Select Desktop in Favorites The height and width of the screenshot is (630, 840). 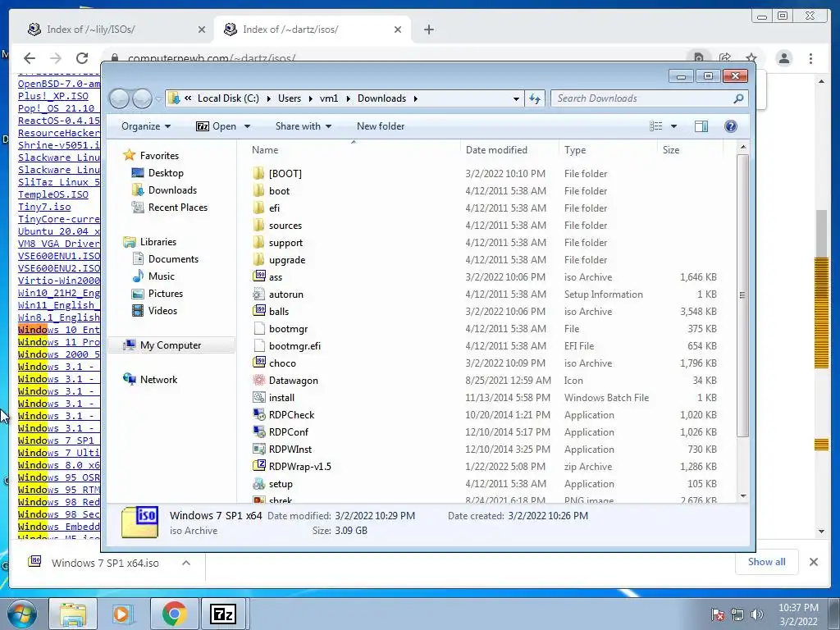(x=166, y=172)
